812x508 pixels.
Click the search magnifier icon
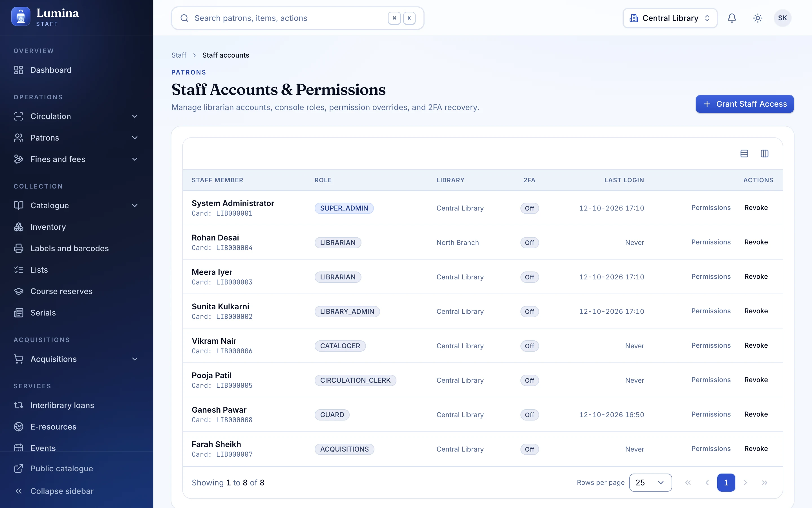point(184,18)
